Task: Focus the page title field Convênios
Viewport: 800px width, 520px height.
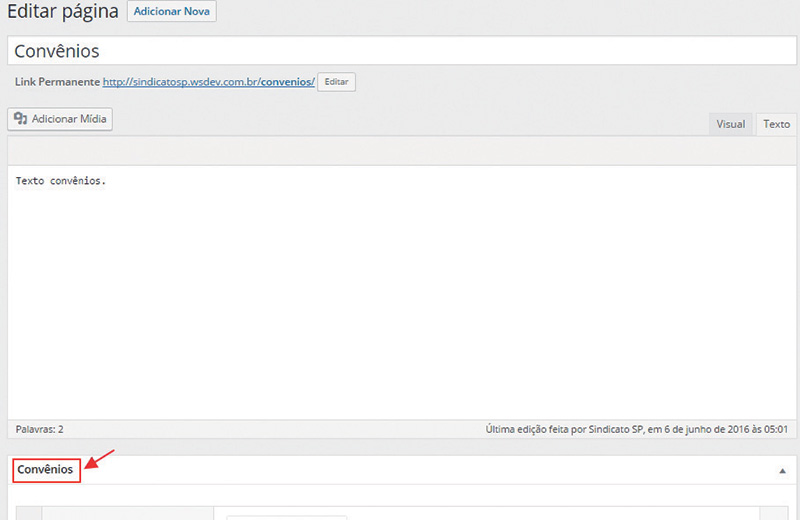Action: [400, 51]
